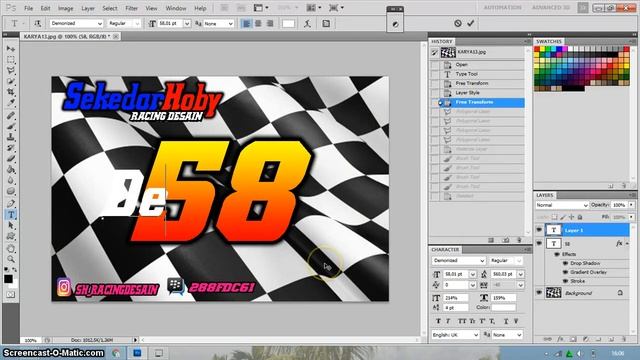Select the Brush tool
640x360 pixels.
pos(11,127)
